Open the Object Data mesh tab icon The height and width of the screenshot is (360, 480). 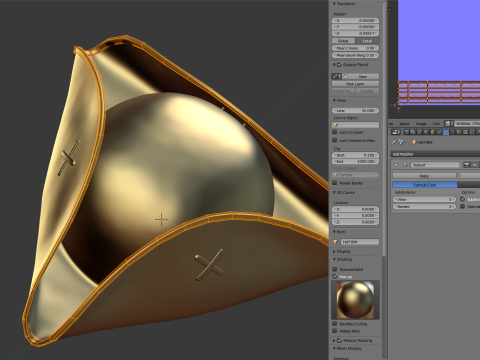(x=452, y=132)
